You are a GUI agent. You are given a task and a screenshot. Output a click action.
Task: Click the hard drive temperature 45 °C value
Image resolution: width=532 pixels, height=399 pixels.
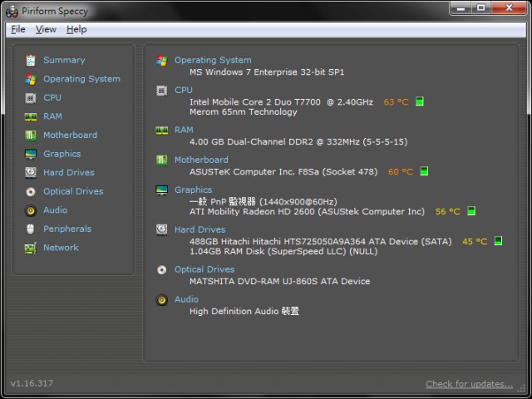(x=475, y=242)
